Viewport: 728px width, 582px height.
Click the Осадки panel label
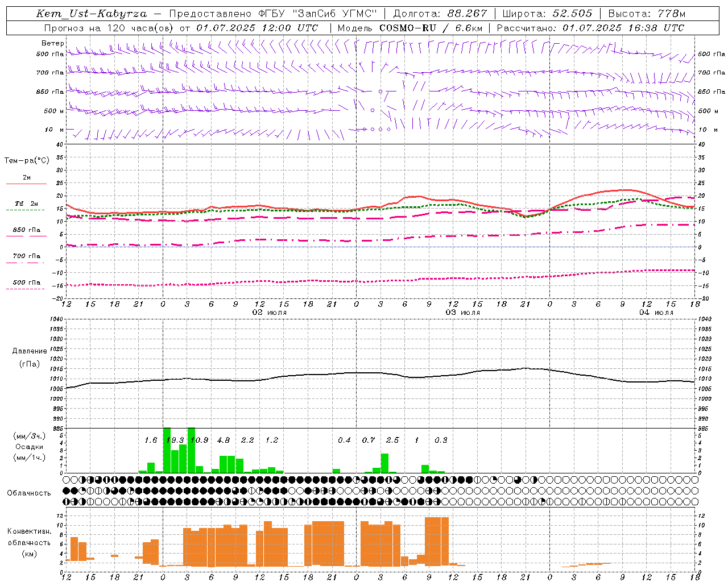(29, 447)
